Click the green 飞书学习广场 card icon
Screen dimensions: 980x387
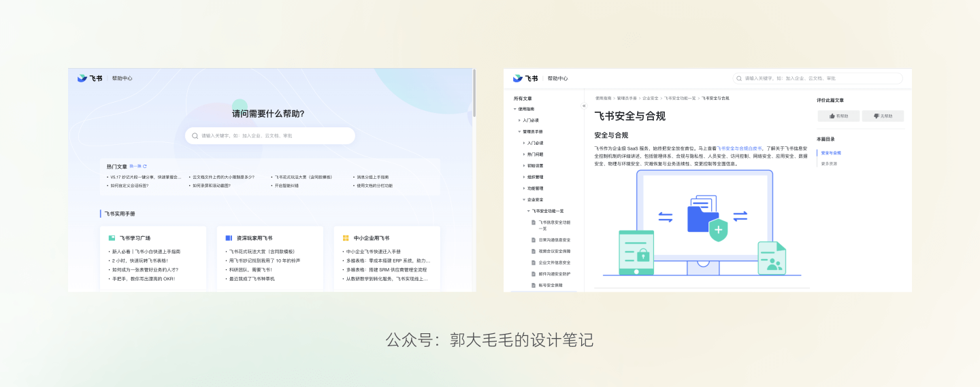pyautogui.click(x=112, y=238)
